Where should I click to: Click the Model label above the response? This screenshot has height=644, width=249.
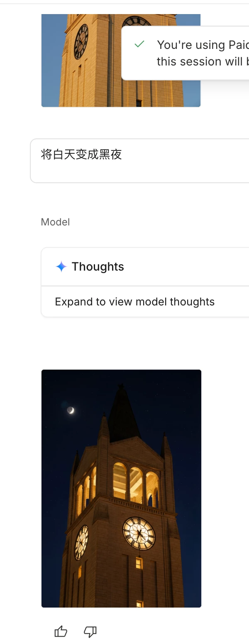(55, 222)
